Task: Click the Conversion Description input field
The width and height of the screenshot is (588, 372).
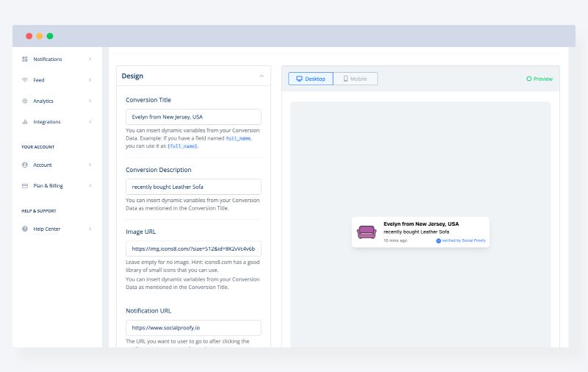Action: coord(193,187)
